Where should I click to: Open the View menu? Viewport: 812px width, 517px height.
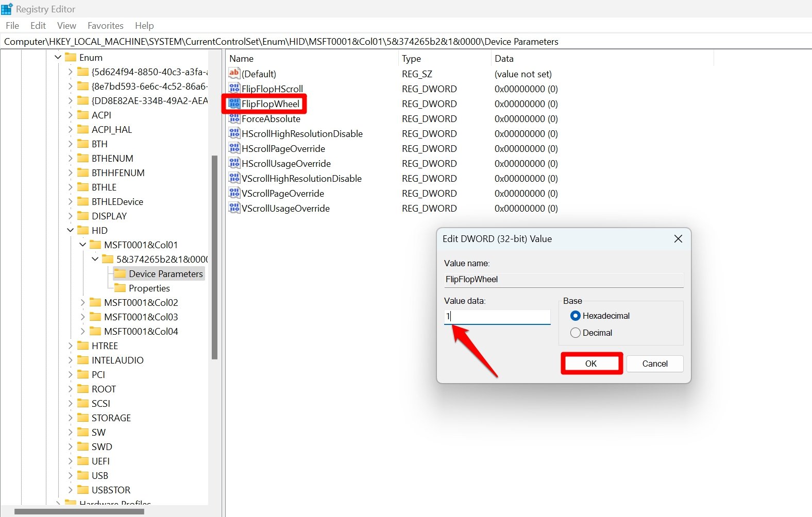[x=66, y=25]
